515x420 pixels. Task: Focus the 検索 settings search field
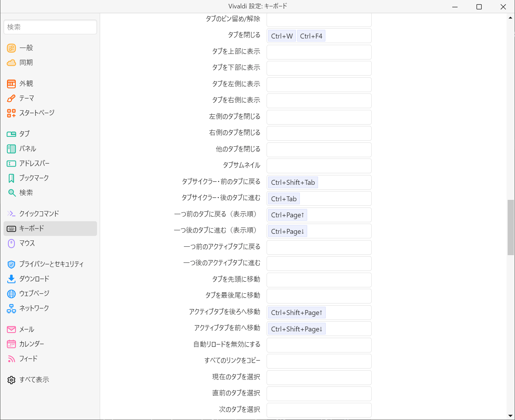point(50,27)
